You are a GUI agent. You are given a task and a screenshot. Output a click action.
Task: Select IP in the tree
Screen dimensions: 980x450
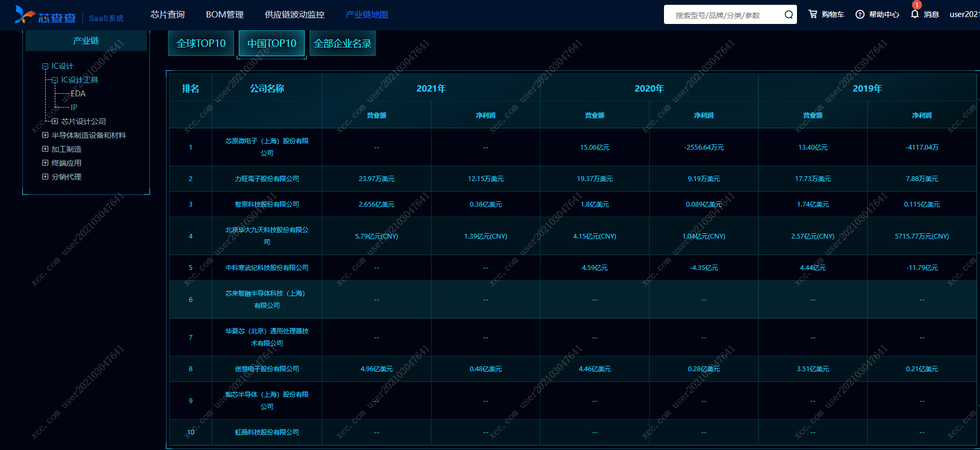tap(74, 108)
